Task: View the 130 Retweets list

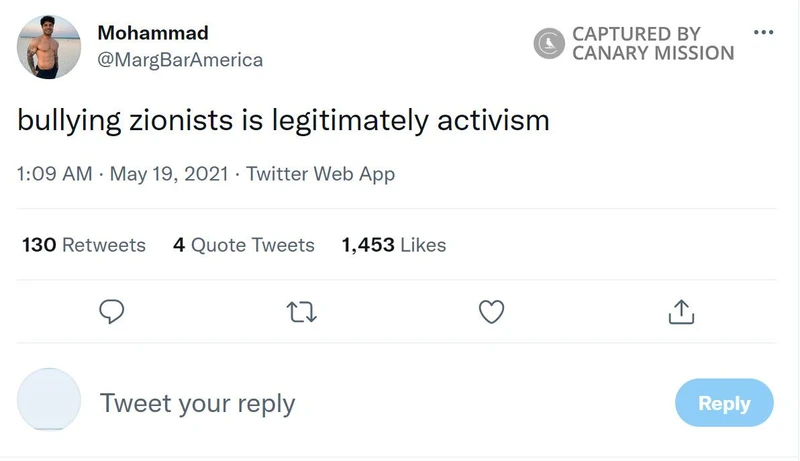Action: [84, 245]
